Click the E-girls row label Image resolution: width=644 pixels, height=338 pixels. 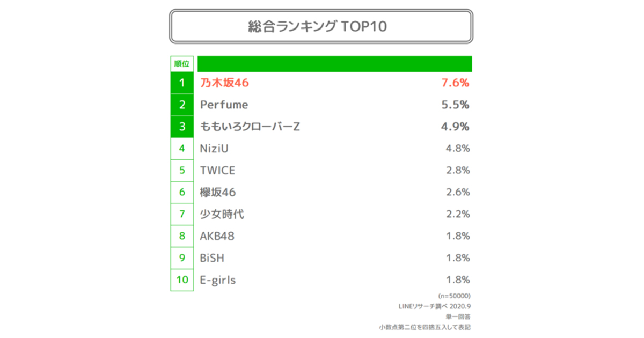tap(217, 280)
